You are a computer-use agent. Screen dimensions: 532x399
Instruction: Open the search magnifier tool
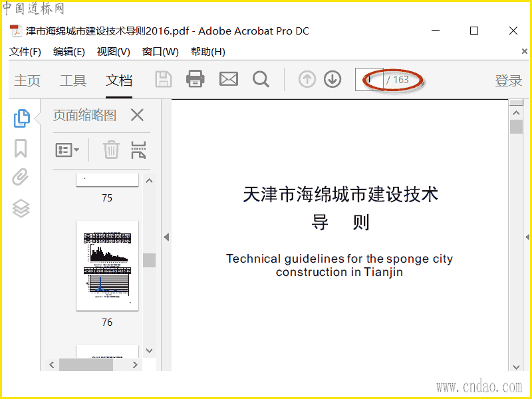coord(261,79)
